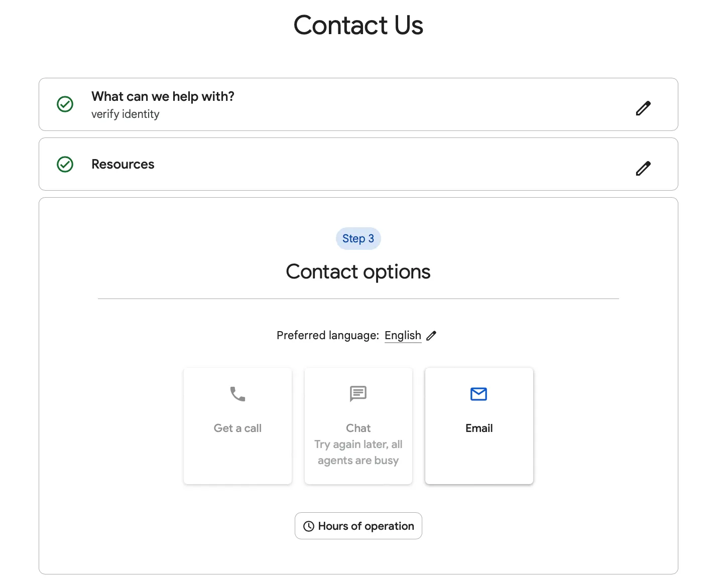Select the Chat option label

(358, 428)
